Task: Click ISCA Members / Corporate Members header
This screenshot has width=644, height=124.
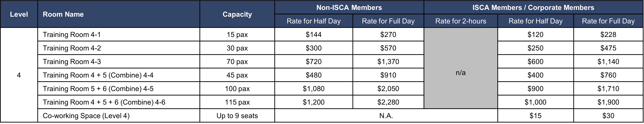Action: (533, 8)
